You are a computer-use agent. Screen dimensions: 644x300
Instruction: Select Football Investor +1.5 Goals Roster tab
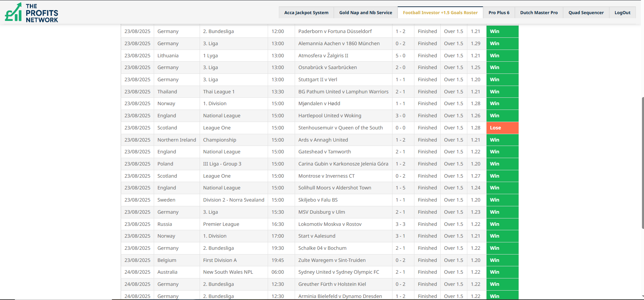click(440, 13)
